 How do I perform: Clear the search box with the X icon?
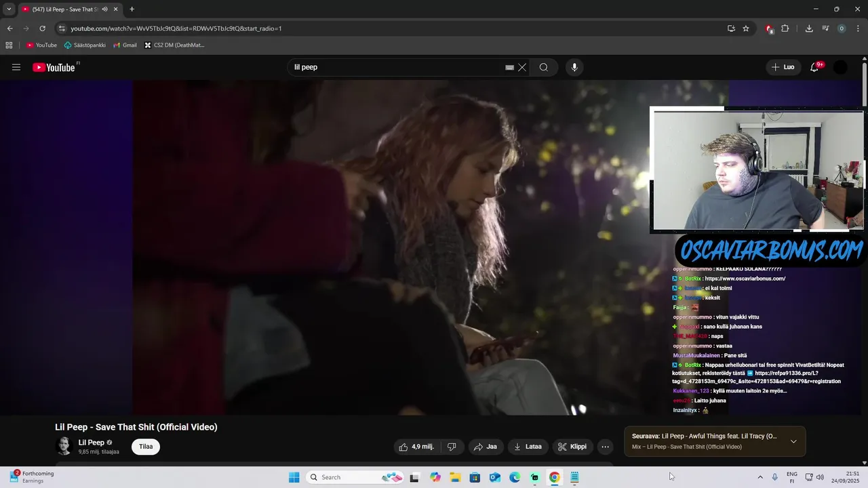click(522, 67)
